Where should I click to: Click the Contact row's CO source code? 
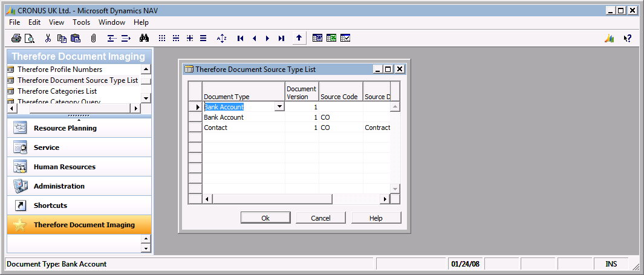coord(341,128)
